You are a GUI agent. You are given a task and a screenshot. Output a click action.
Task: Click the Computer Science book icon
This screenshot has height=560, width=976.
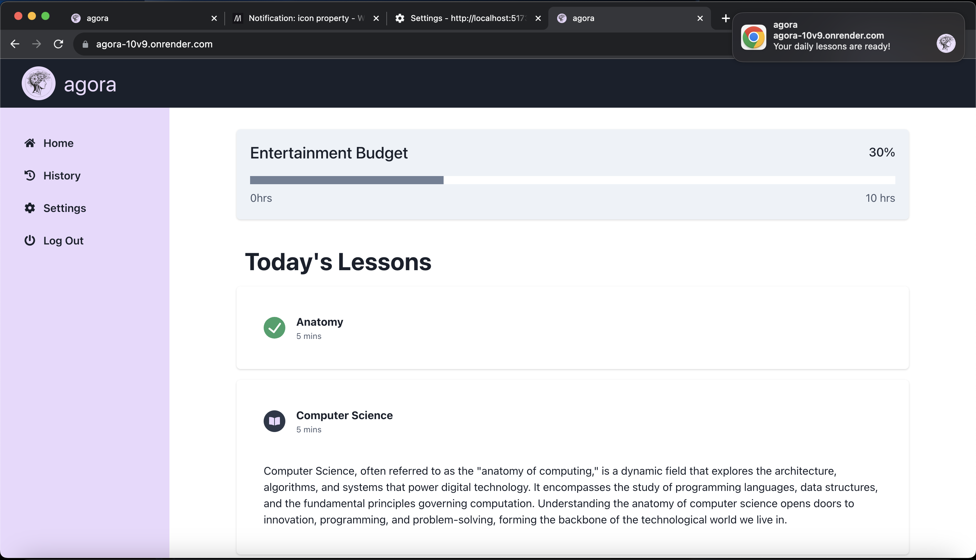pos(274,421)
